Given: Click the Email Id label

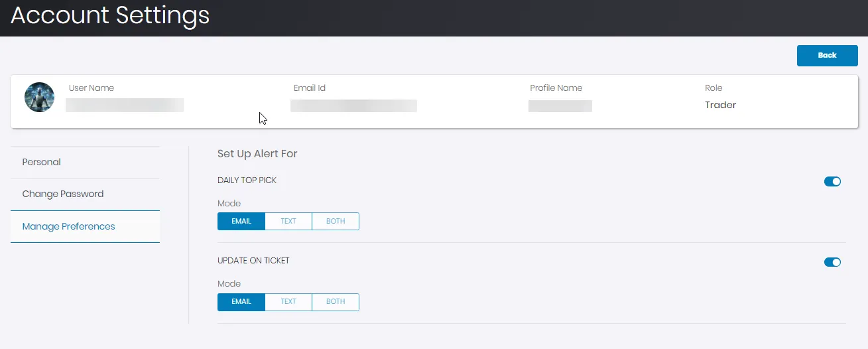Looking at the screenshot, I should (x=310, y=88).
